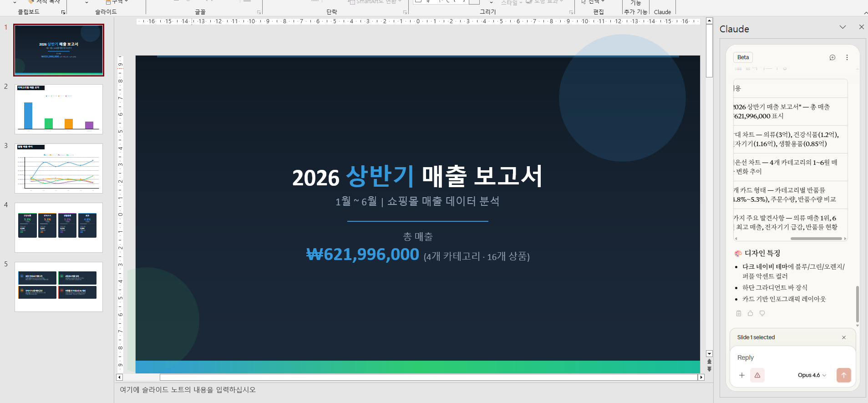Click the plus attach icon in reply box
Viewport: 868px width, 403px height.
pos(741,375)
